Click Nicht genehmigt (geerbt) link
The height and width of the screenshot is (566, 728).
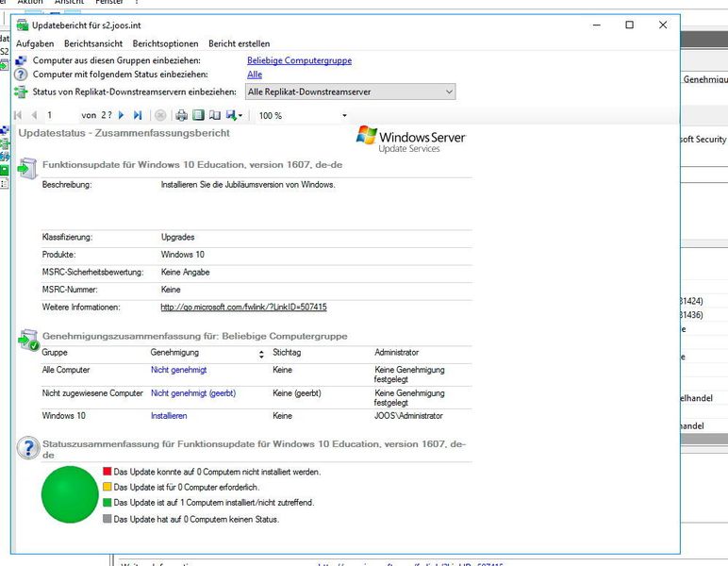[x=193, y=393]
